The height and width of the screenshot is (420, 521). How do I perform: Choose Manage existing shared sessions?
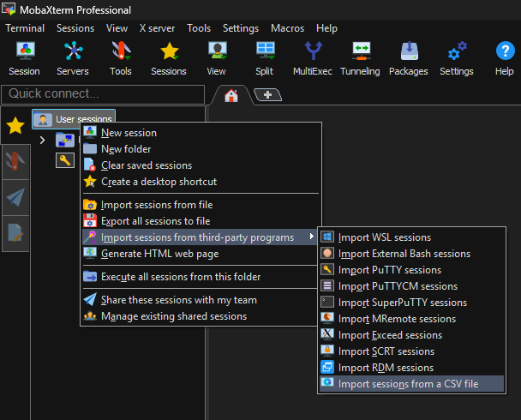click(200, 316)
